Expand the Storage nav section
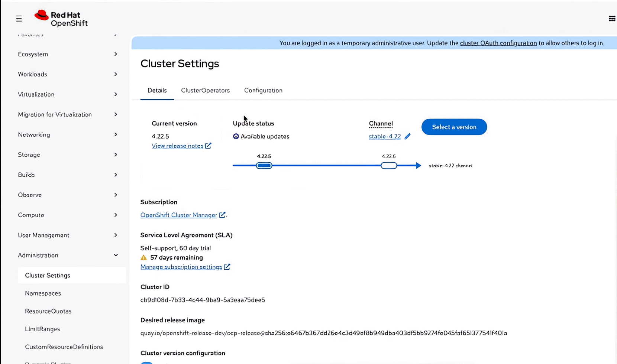 tap(68, 155)
